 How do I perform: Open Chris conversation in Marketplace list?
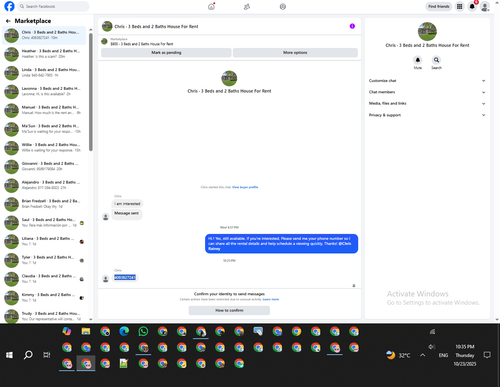pos(44,35)
